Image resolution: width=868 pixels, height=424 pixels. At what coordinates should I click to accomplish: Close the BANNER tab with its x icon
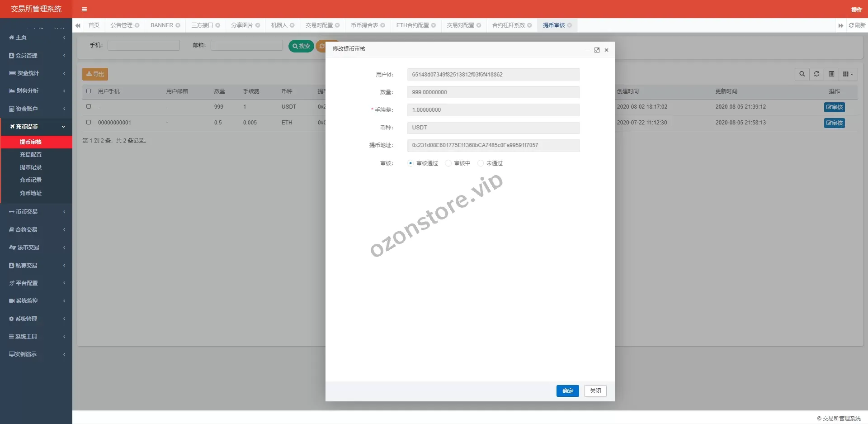[178, 25]
